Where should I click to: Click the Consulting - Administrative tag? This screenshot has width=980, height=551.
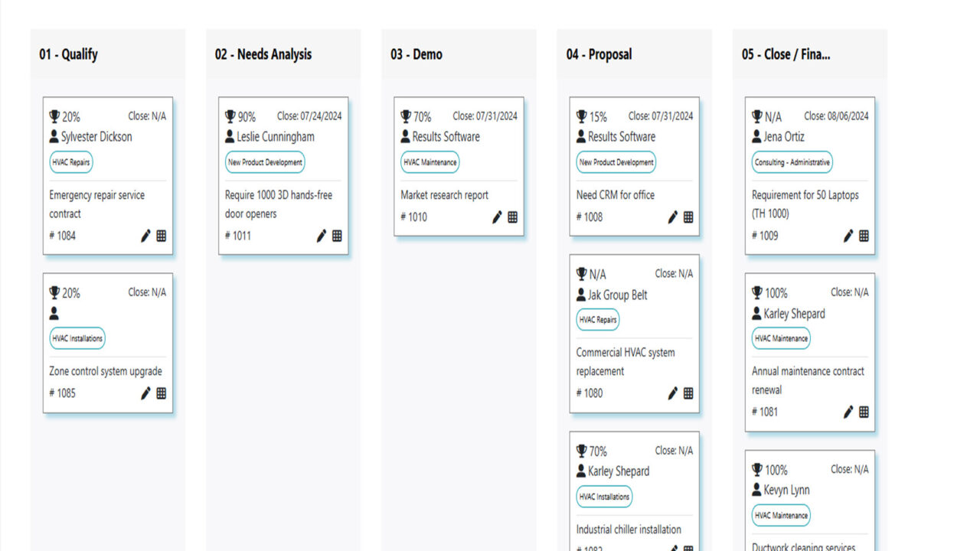792,162
